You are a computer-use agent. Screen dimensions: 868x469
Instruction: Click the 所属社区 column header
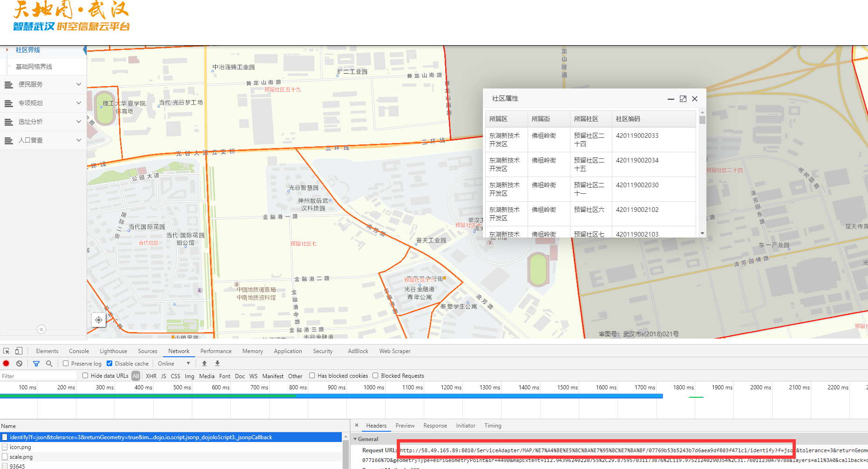pos(591,119)
